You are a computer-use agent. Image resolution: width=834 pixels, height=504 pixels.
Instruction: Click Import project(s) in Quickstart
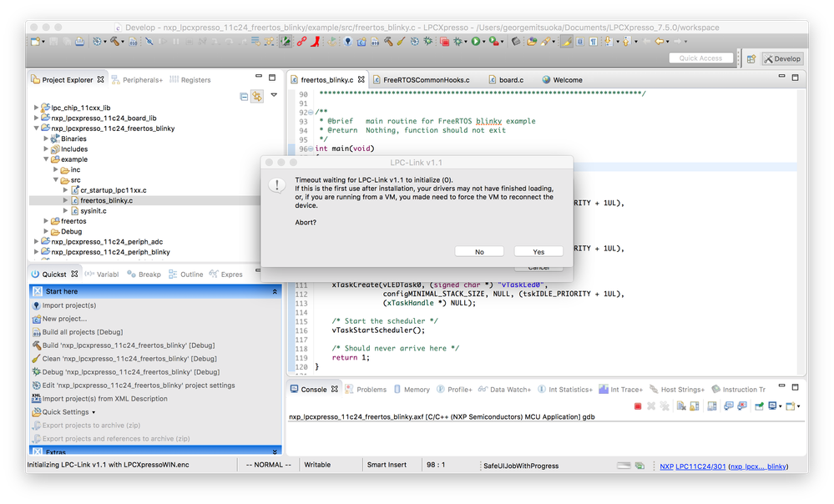[x=69, y=305]
